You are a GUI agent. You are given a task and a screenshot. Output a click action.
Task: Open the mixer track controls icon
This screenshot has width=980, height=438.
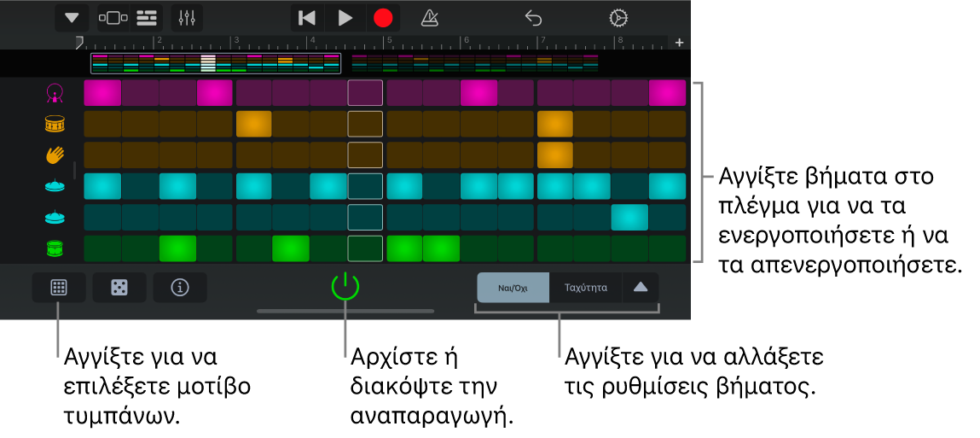(186, 18)
